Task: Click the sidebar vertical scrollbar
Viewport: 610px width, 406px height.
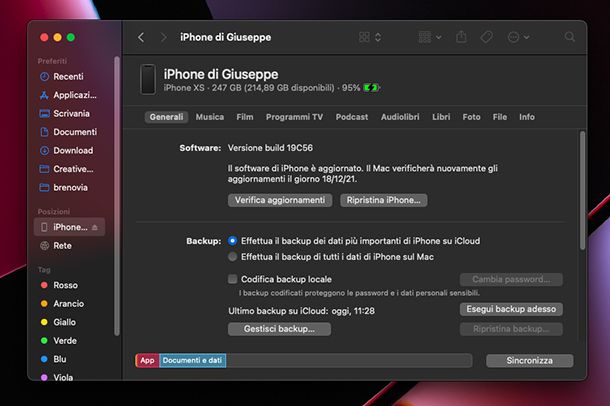Action: 117,196
